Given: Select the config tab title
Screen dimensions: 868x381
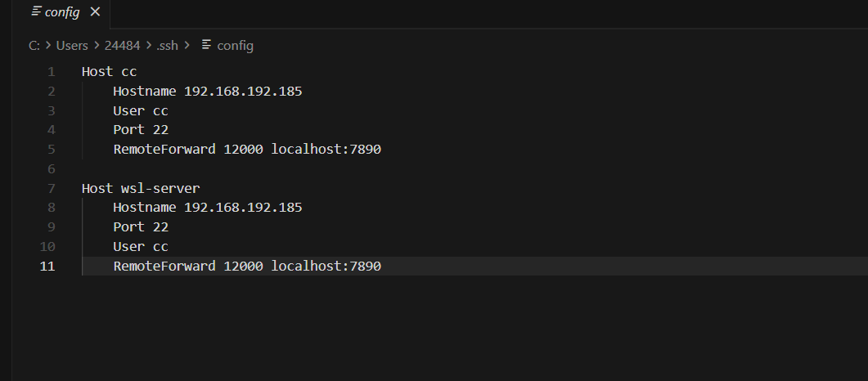Looking at the screenshot, I should click(62, 12).
